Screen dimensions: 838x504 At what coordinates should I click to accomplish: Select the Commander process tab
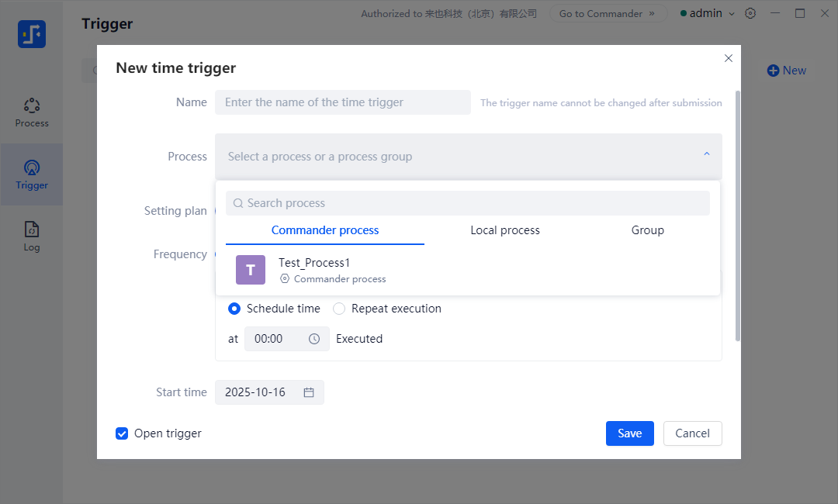coord(325,230)
